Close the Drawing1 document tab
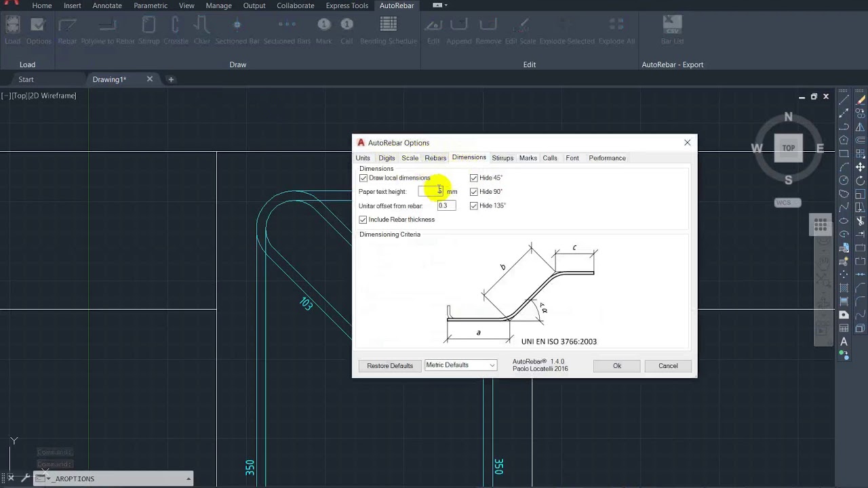Viewport: 868px width, 488px height. [x=150, y=79]
